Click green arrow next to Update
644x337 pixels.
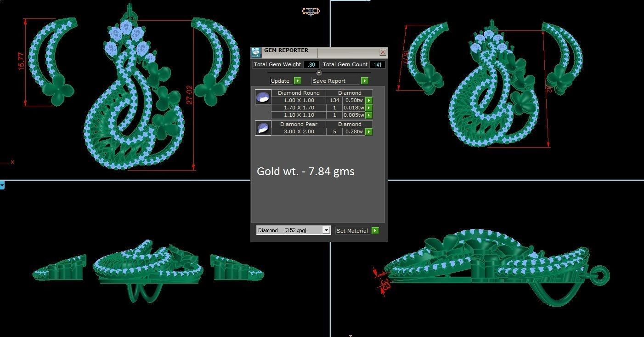[297, 81]
